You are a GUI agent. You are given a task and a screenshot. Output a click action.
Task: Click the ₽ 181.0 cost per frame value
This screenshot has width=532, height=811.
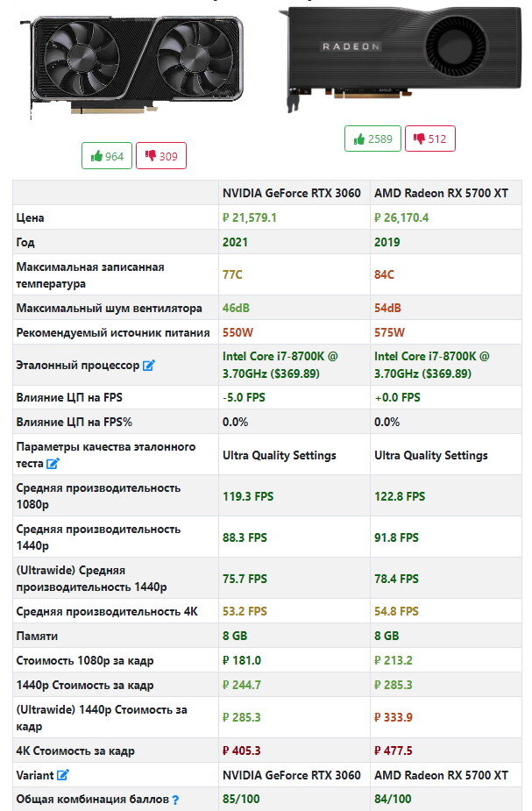(x=241, y=660)
